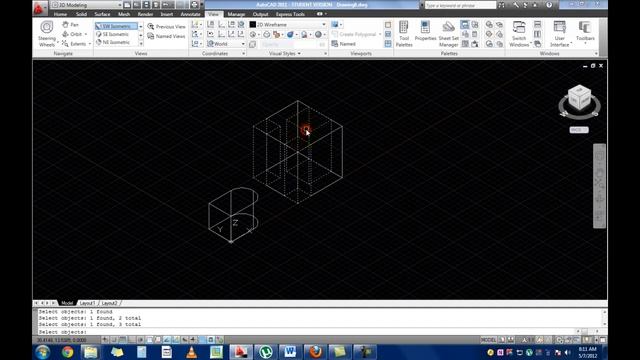Open the Mesh ribbon tab
This screenshot has height=360, width=640.
point(124,14)
